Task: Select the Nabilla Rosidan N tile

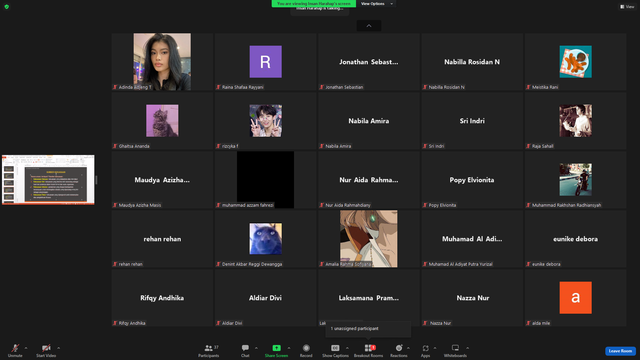Action: click(x=472, y=62)
